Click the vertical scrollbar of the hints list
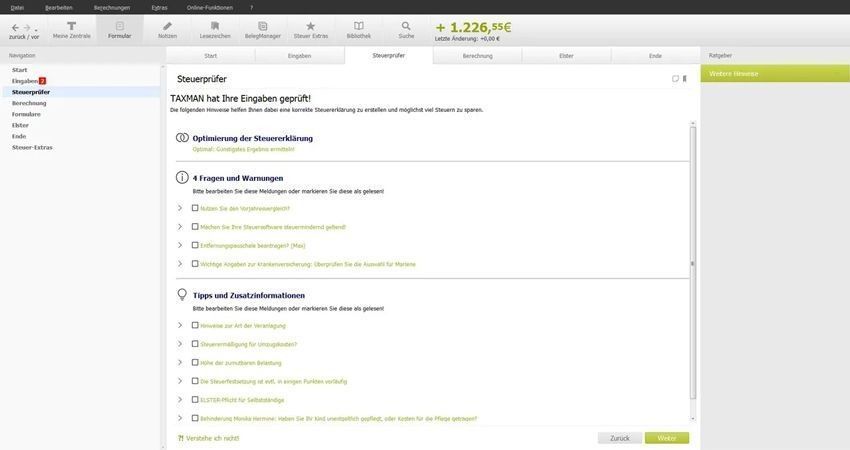 coord(692,264)
